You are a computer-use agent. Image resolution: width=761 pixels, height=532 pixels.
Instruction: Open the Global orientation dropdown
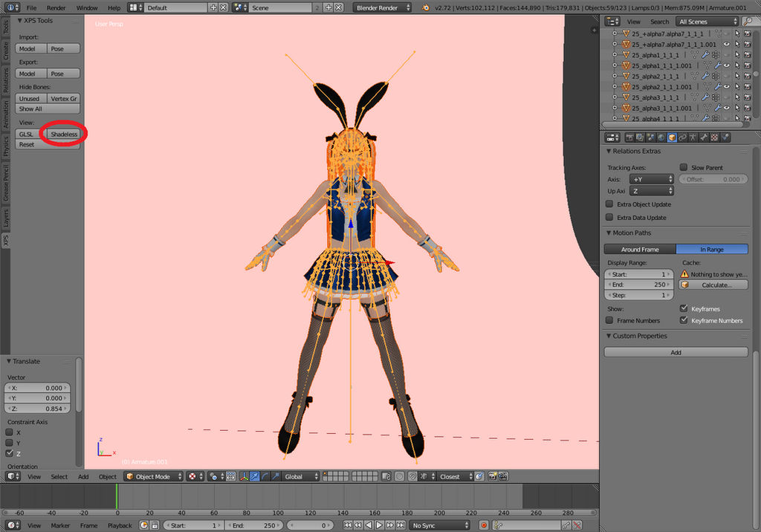pyautogui.click(x=300, y=477)
